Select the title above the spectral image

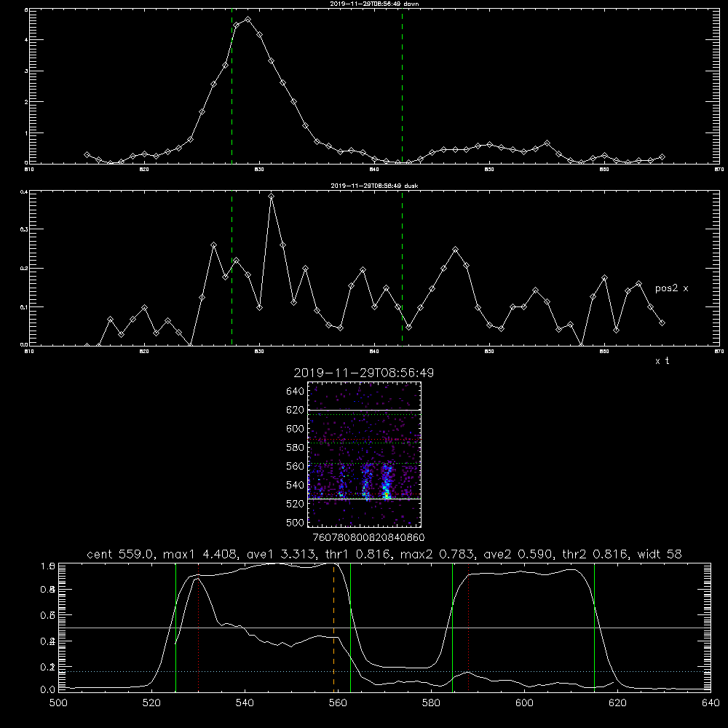[x=364, y=373]
